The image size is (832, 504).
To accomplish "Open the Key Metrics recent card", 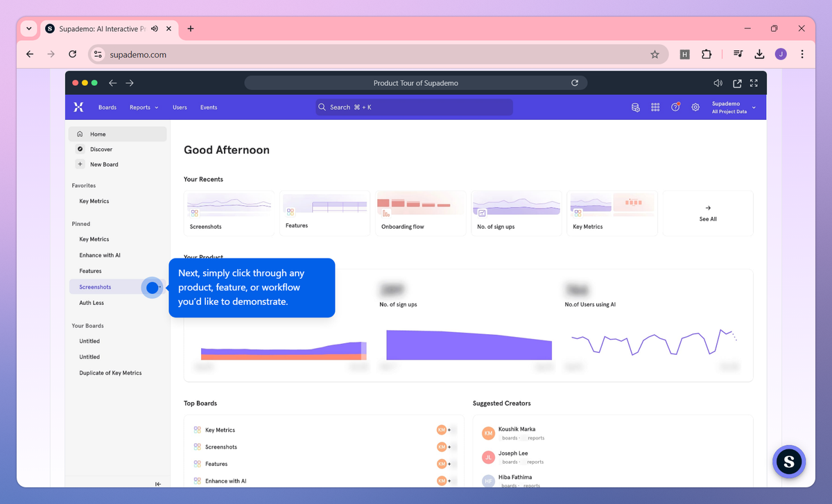I will [612, 214].
